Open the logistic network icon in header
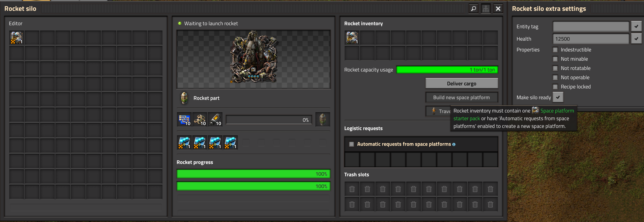This screenshot has width=644, height=222. click(486, 9)
